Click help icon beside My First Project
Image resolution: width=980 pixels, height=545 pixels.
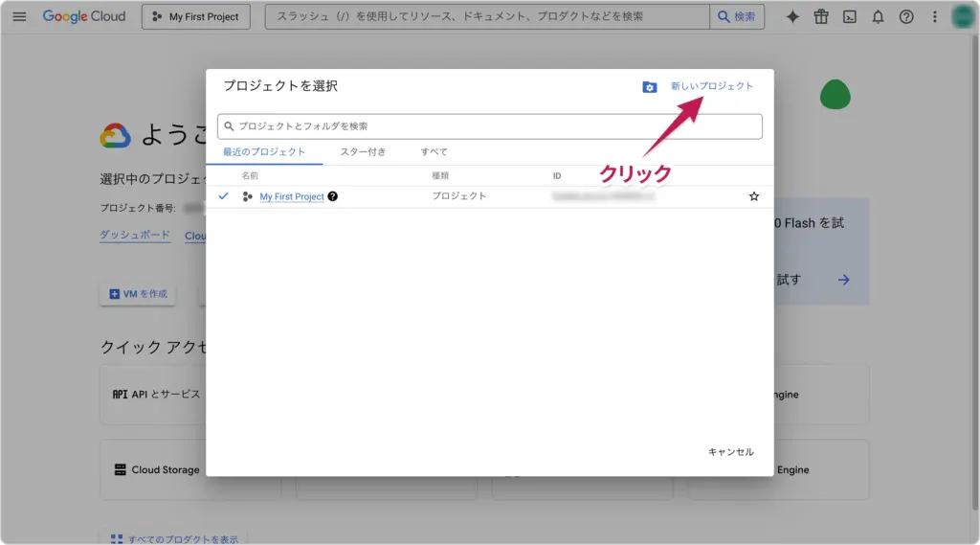[332, 196]
